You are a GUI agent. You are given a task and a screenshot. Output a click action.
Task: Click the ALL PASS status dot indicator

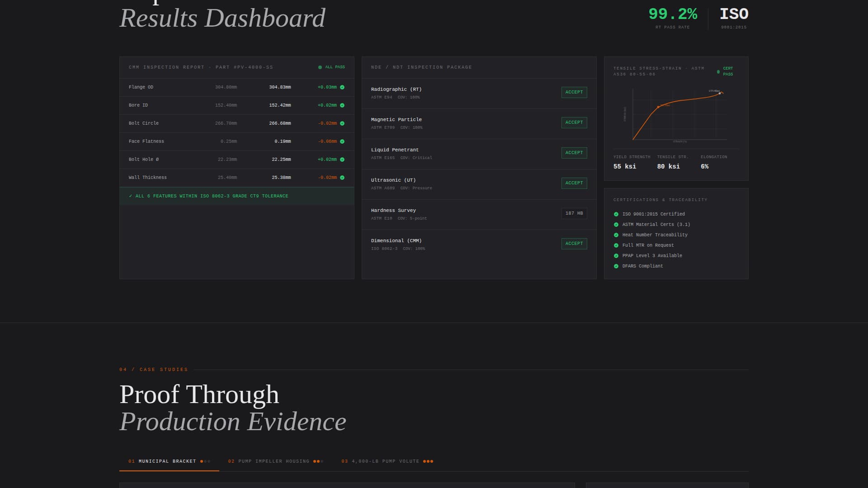320,67
